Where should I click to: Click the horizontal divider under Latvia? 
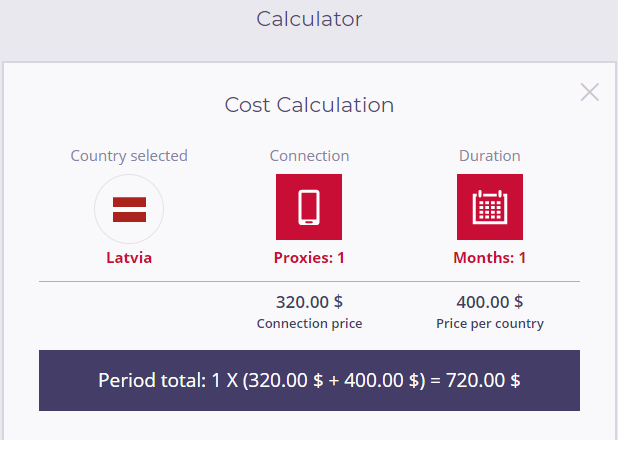coord(129,282)
